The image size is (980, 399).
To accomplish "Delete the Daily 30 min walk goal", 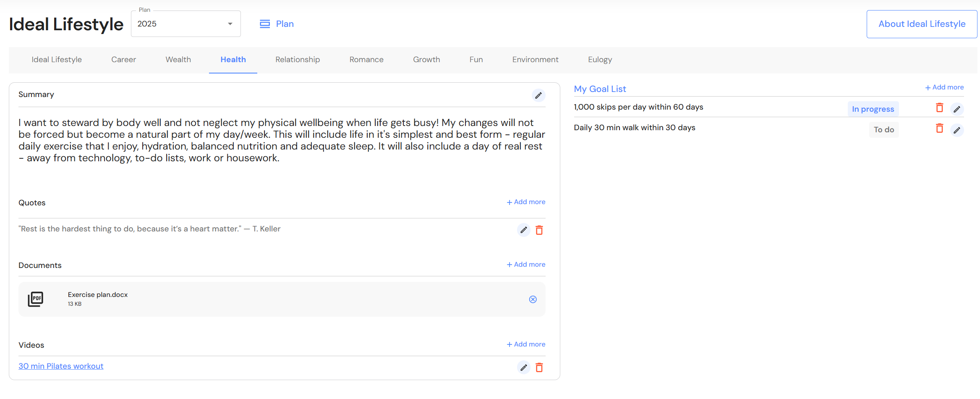I will 940,129.
